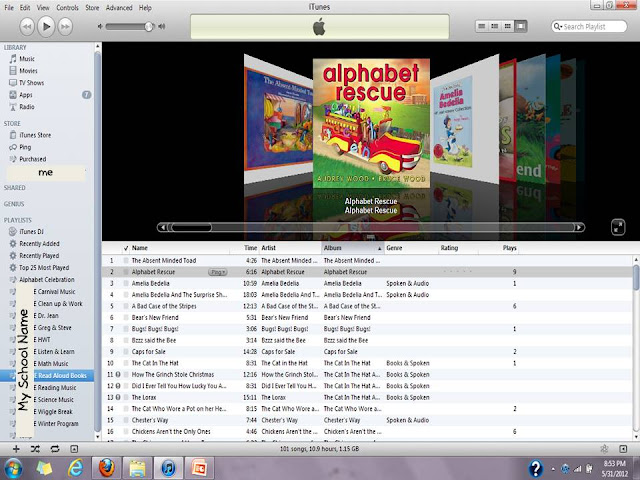Open Top 25 Most Played playlist
Screen dimensions: 640x480
[44, 268]
